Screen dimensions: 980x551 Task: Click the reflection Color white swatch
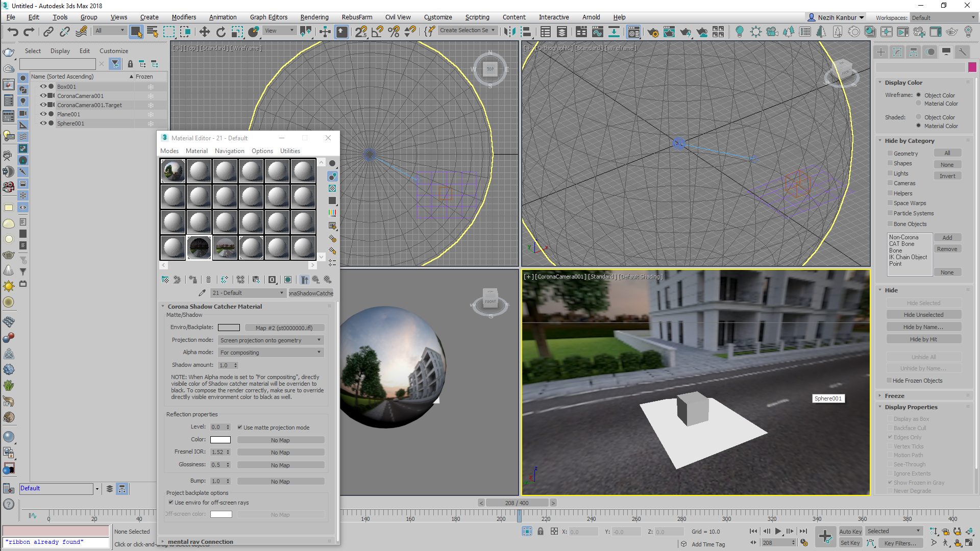(x=220, y=440)
